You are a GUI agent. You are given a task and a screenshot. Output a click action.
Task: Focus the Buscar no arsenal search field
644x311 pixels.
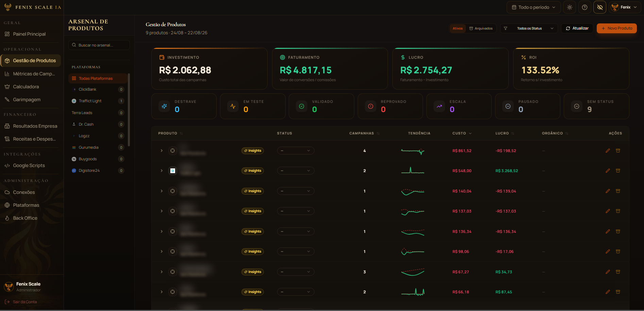[99, 45]
